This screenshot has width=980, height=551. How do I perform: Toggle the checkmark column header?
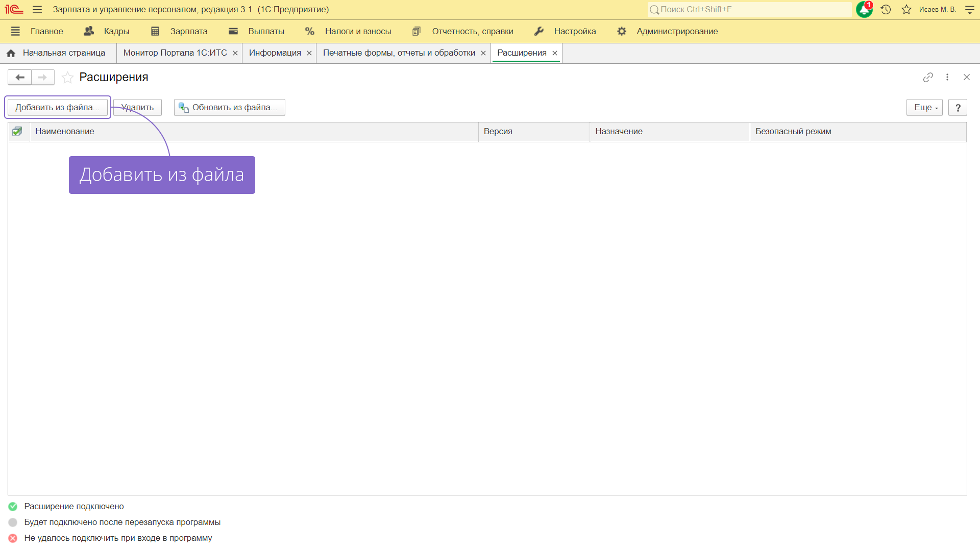17,132
